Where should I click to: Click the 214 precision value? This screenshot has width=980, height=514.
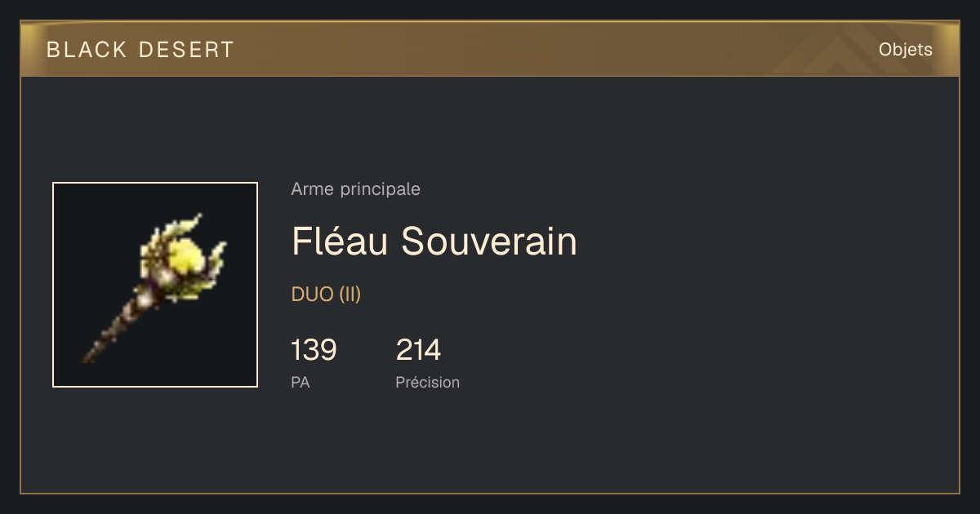[x=418, y=350]
